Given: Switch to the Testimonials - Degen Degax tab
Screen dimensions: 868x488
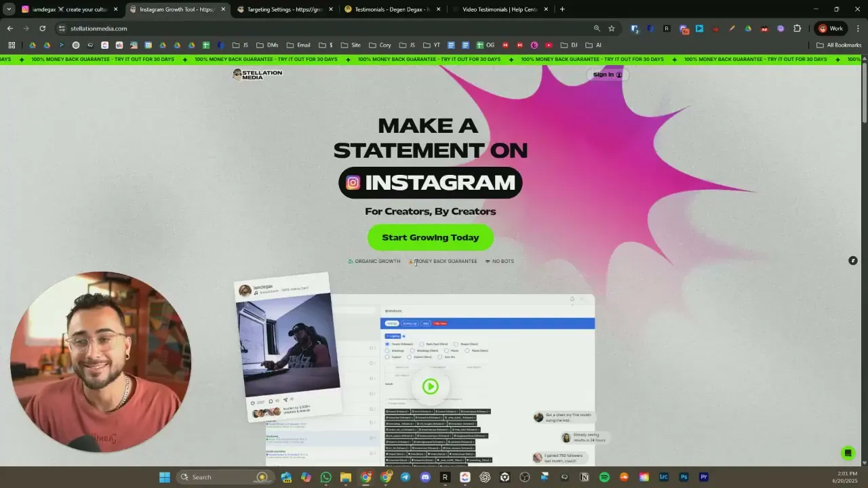Looking at the screenshot, I should point(391,9).
